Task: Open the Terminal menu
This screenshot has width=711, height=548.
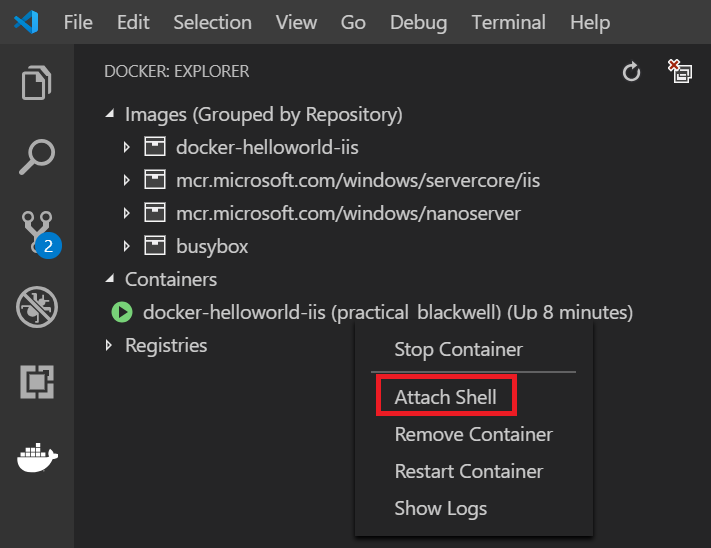Action: click(509, 22)
